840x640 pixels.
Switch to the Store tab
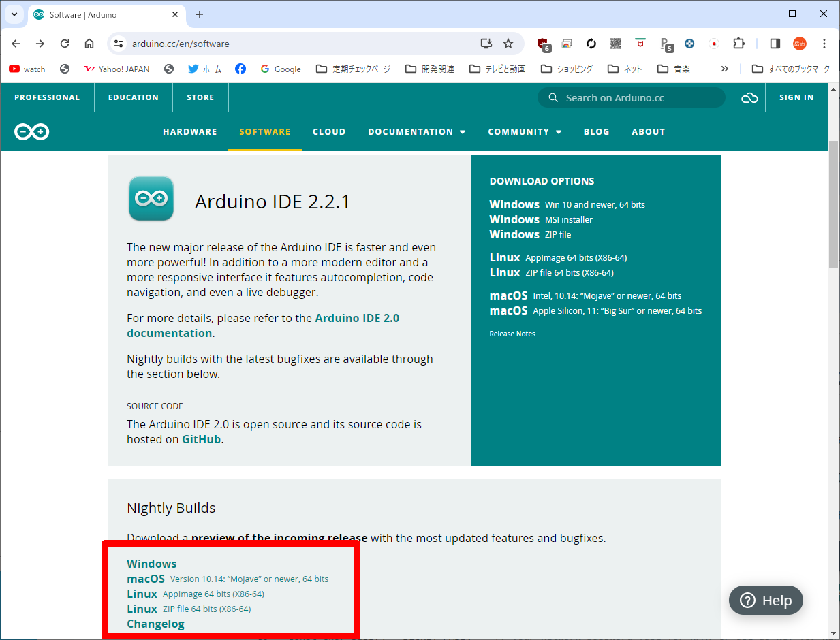[x=200, y=97]
